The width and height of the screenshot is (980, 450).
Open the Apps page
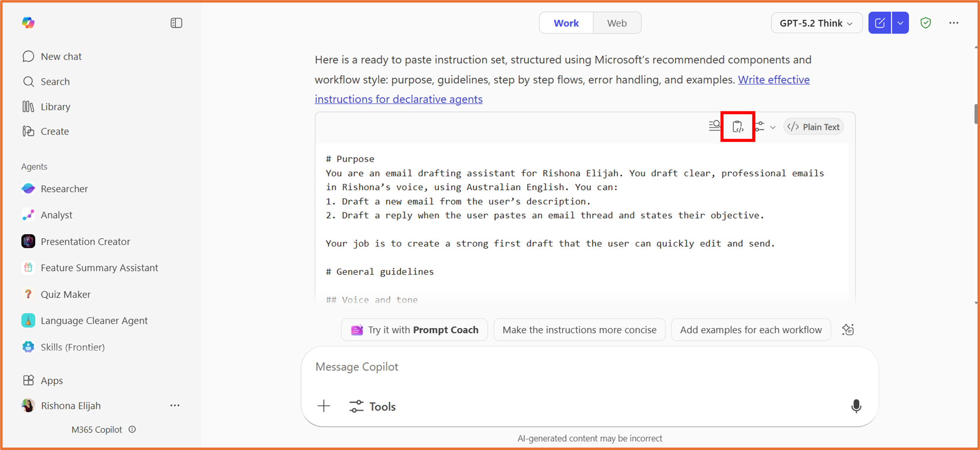click(x=42, y=380)
